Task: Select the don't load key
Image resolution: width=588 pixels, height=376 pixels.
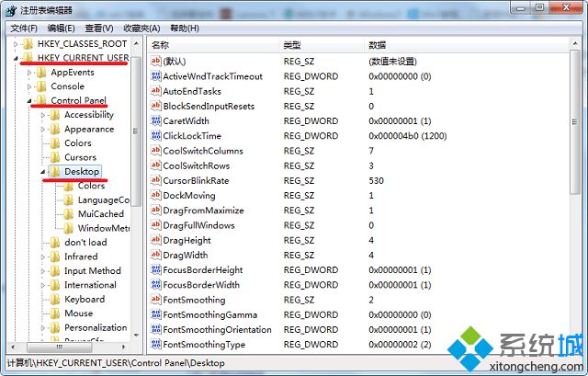Action: [85, 243]
